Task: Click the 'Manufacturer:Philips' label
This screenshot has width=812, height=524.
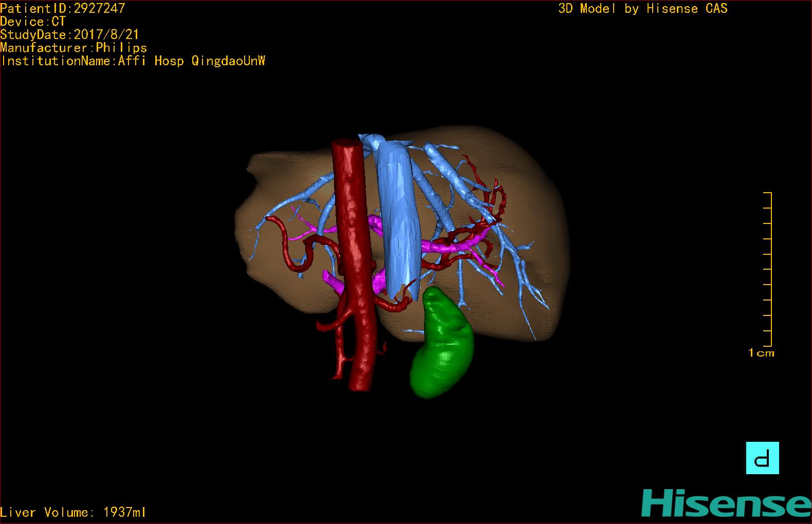Action: click(73, 48)
